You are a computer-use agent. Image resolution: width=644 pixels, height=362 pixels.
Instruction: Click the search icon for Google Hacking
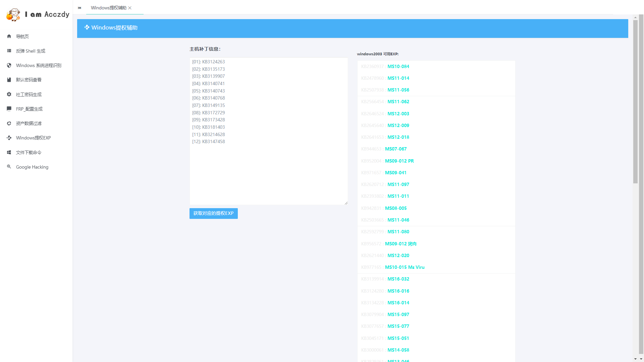pos(9,167)
